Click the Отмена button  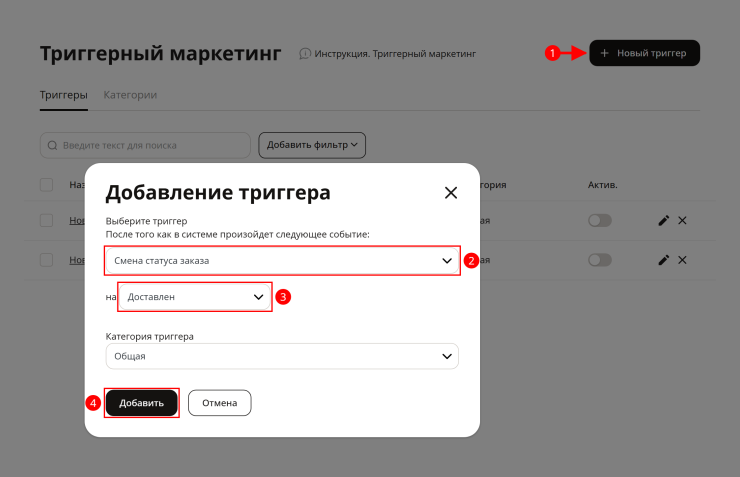[x=219, y=403]
